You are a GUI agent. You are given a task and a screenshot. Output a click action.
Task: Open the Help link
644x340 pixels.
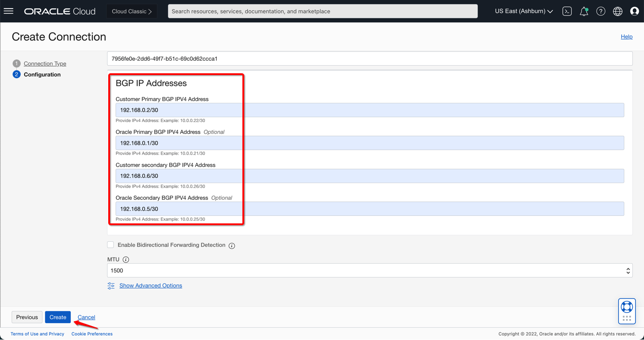tap(627, 37)
